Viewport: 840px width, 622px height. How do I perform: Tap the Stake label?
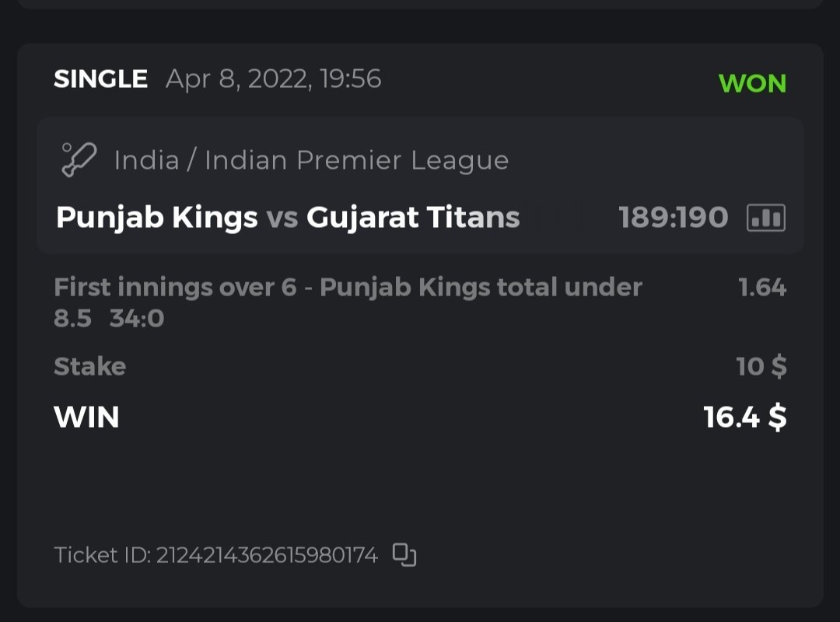point(89,366)
